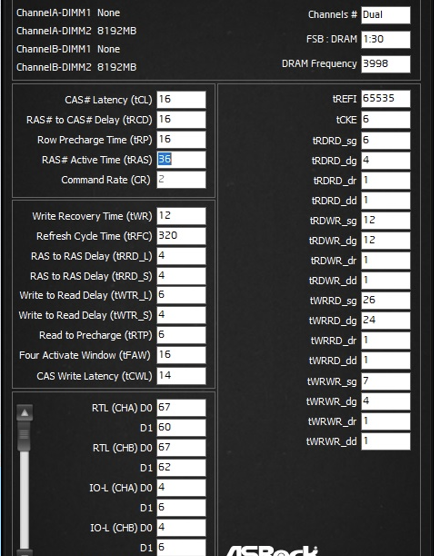Select the Refresh Cycle Time (tRFC) field
The width and height of the screenshot is (434, 556).
point(181,236)
